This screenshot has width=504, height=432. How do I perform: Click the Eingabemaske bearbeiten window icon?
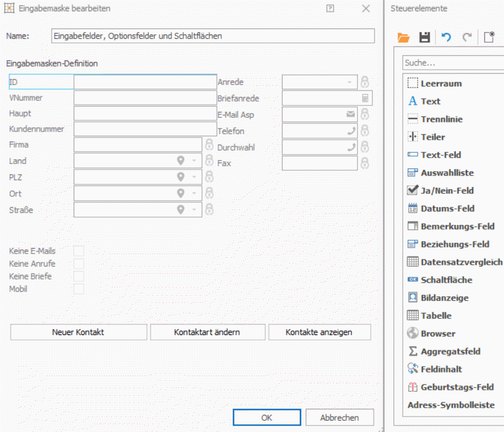(9, 8)
